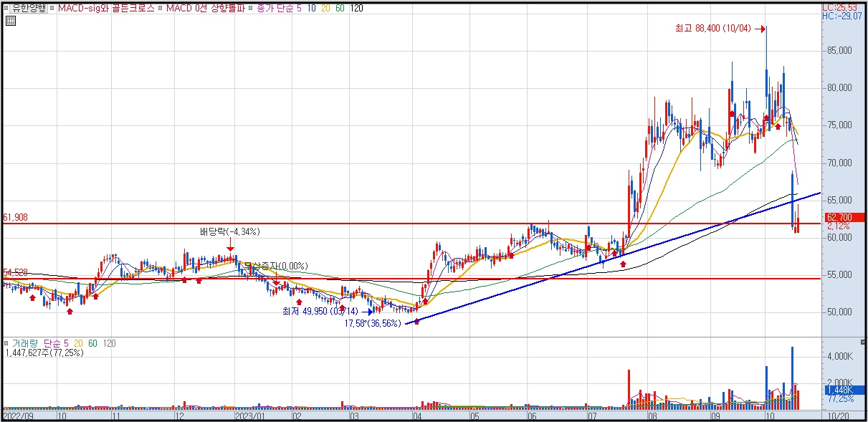
Task: Click the 75,000 price axis label
Action: pos(839,125)
